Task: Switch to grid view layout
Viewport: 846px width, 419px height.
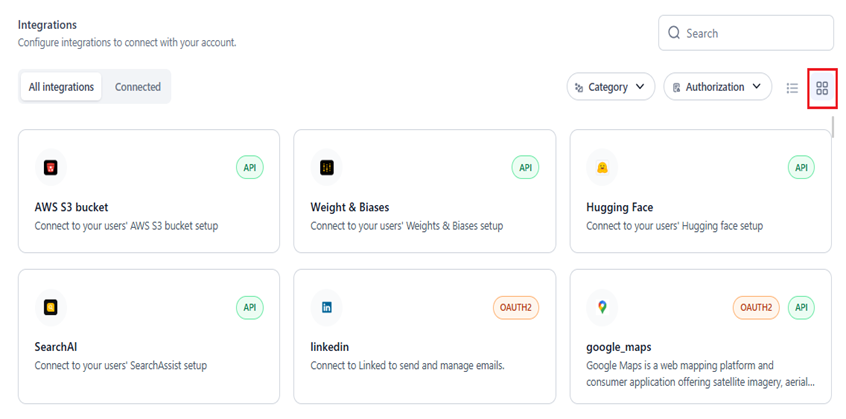Action: click(822, 88)
